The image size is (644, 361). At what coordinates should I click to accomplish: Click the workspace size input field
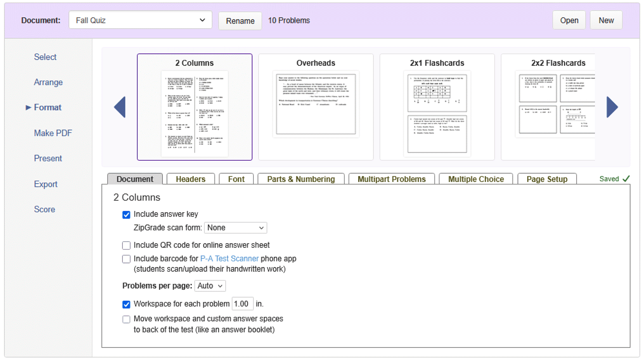click(x=242, y=304)
